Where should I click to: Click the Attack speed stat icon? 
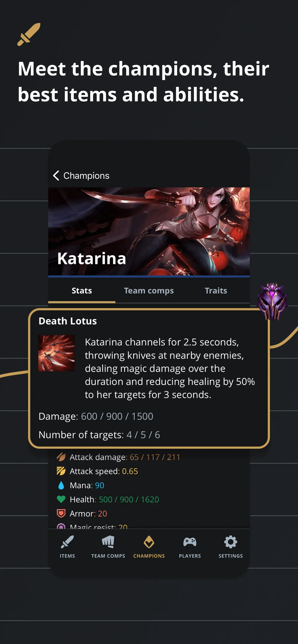click(61, 471)
